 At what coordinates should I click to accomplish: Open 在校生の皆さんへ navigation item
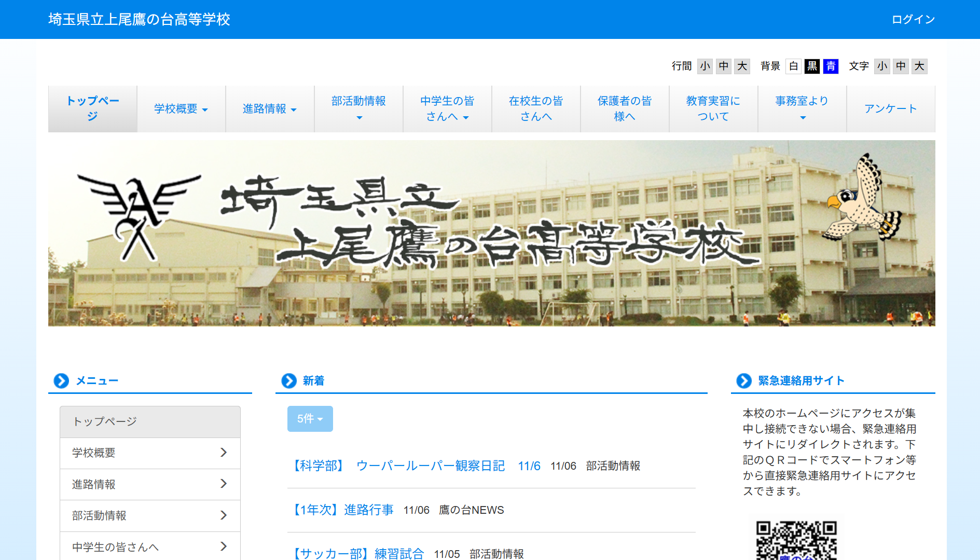[536, 109]
